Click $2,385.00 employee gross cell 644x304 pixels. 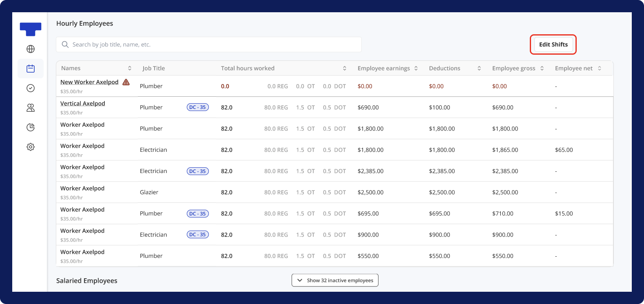(x=505, y=171)
